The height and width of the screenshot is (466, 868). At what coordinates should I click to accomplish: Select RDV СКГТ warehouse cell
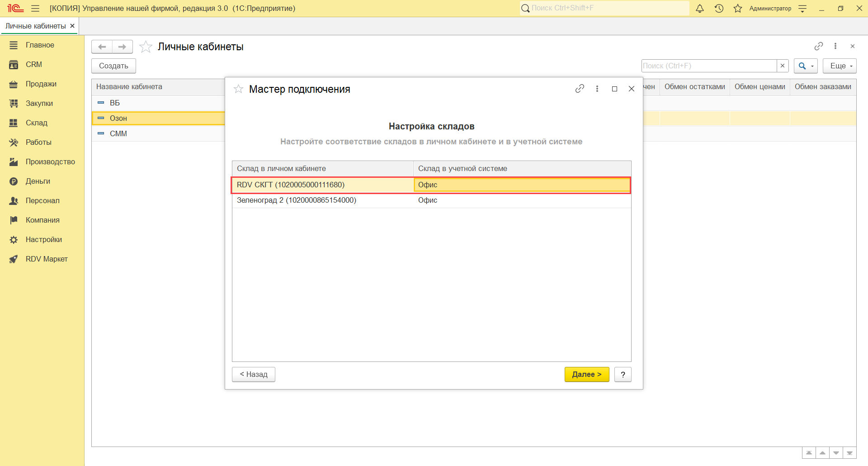coord(323,185)
